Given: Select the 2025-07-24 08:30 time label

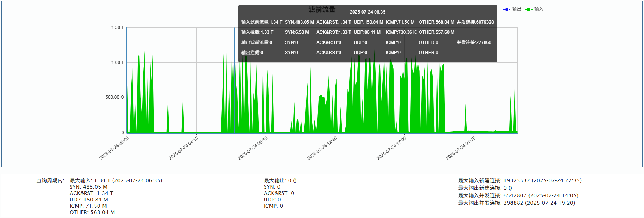Looking at the screenshot, I should point(253,148).
